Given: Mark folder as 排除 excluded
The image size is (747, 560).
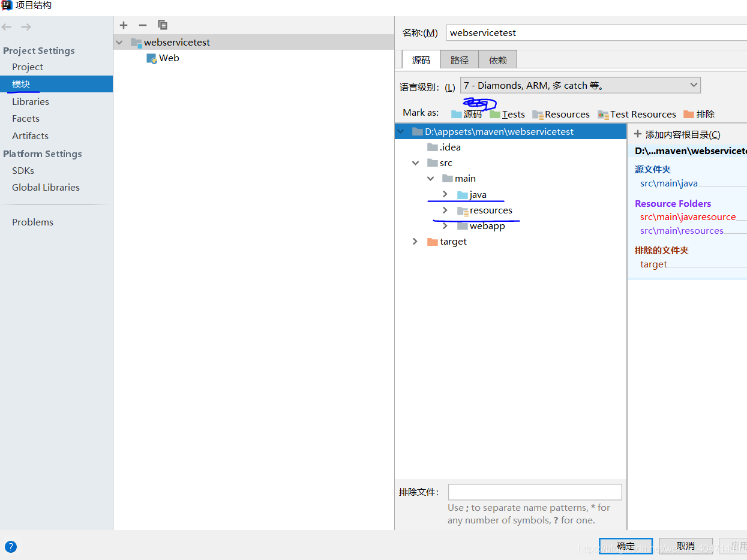Looking at the screenshot, I should tap(699, 114).
